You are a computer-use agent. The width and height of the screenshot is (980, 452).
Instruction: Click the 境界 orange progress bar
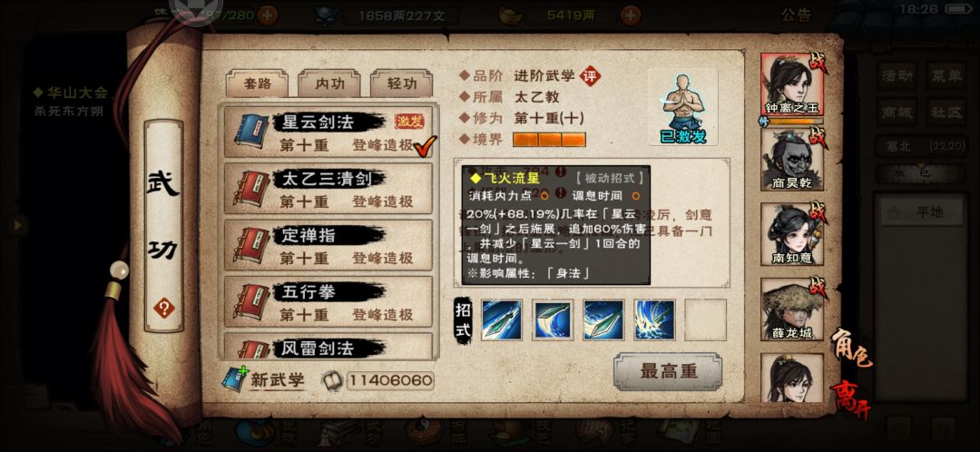click(549, 140)
